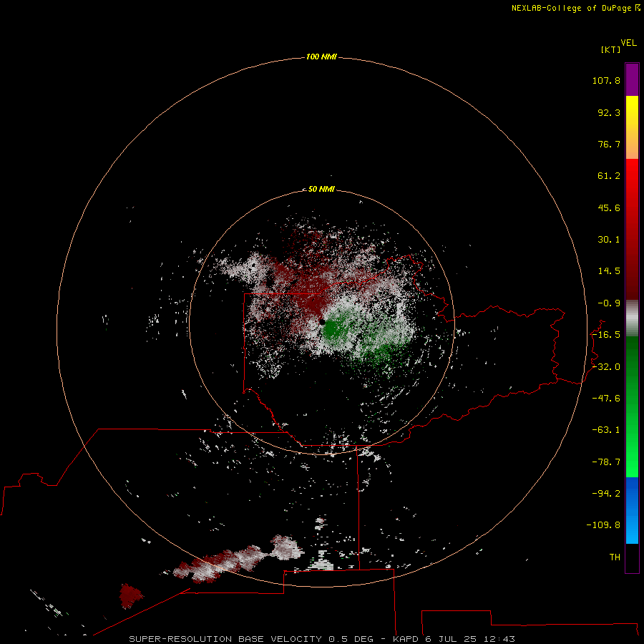Click the -94.2 legend value

click(x=606, y=494)
